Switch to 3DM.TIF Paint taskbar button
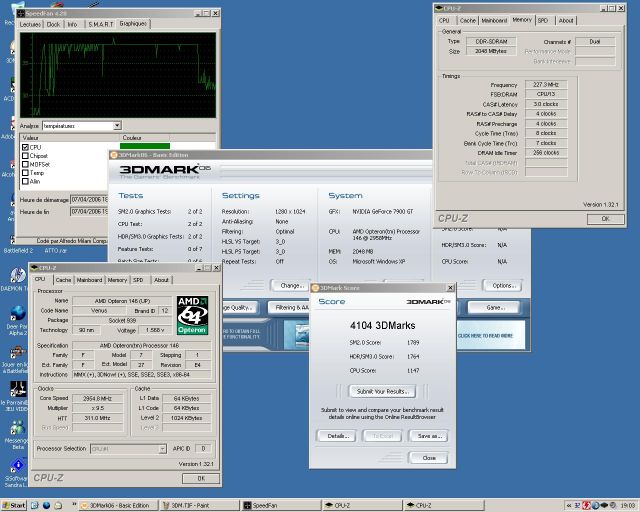The image size is (640, 512). 200,505
